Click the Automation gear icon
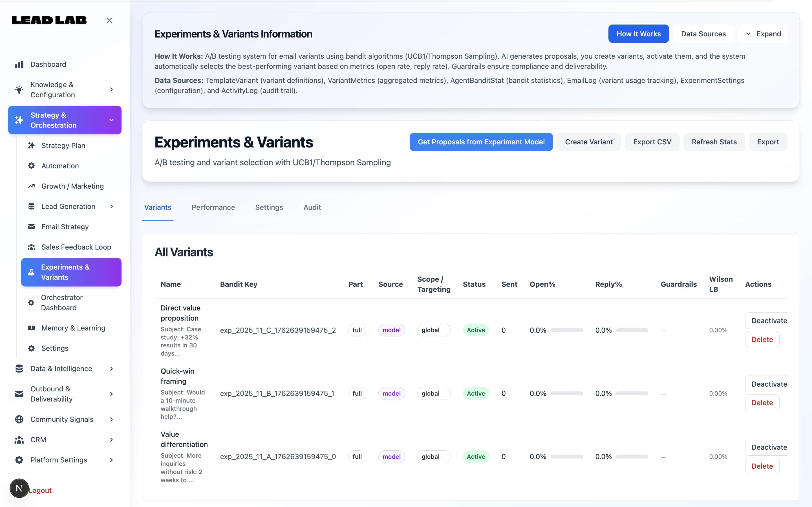 [31, 166]
